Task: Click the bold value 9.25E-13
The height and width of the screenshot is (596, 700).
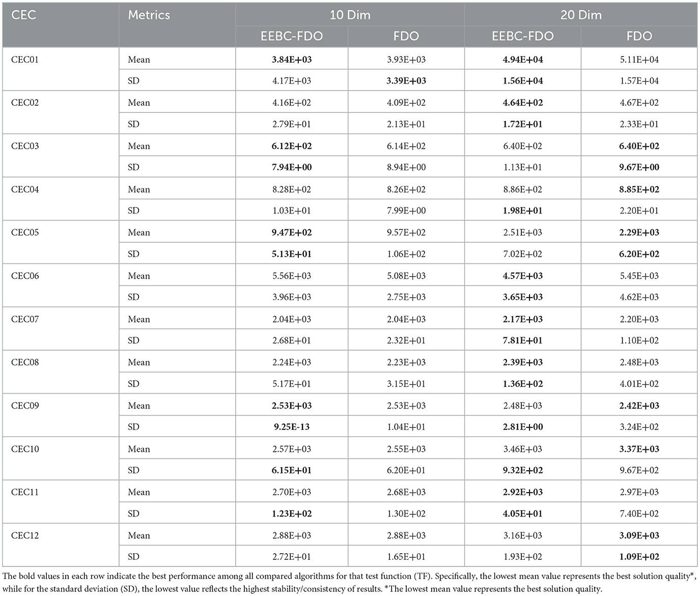Action: pyautogui.click(x=292, y=427)
